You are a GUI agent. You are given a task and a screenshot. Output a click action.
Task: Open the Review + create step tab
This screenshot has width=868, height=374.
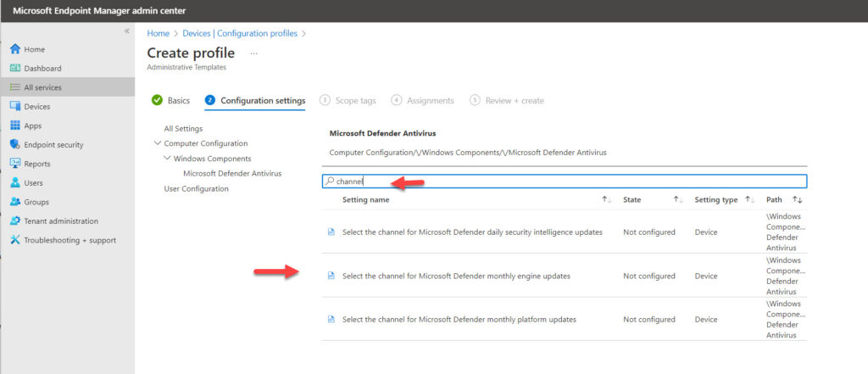click(507, 101)
